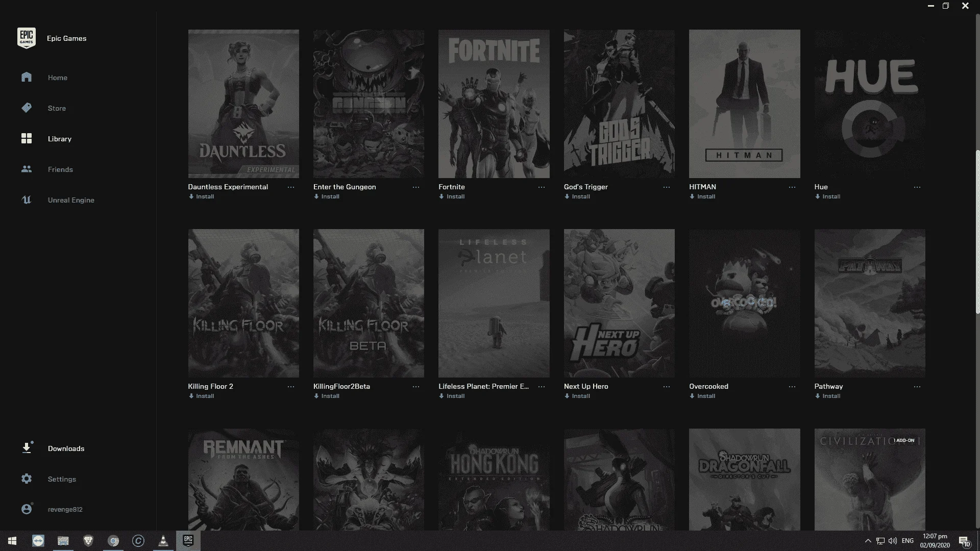Screen dimensions: 980x551
Task: Open options menu for Pathway
Action: (917, 387)
